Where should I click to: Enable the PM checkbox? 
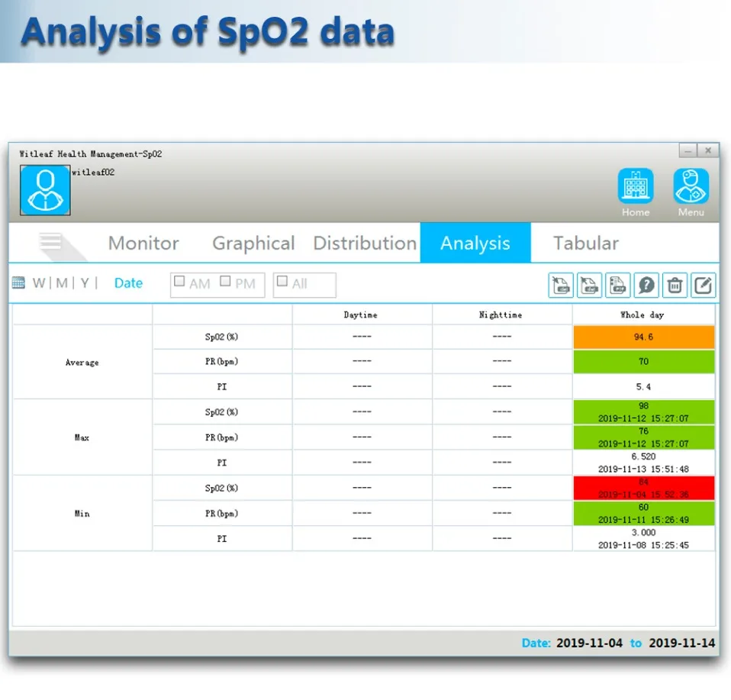[225, 281]
